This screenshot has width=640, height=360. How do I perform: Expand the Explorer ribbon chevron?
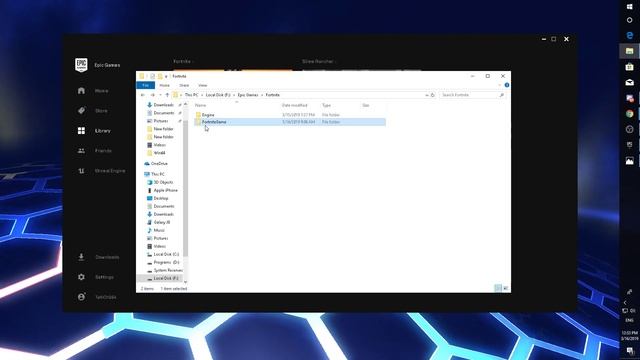click(500, 85)
